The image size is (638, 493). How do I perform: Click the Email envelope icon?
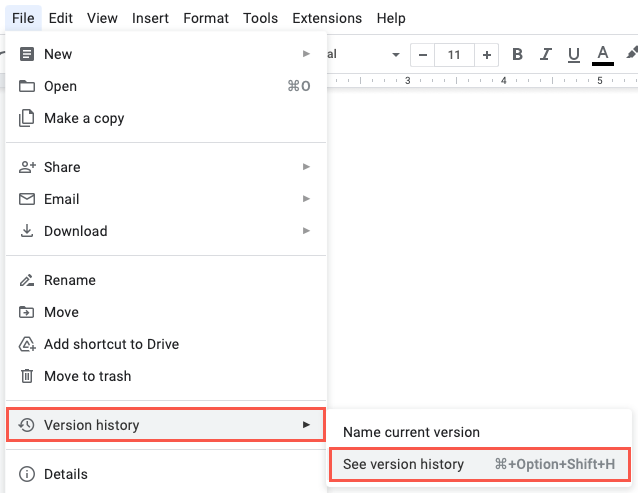tap(27, 199)
